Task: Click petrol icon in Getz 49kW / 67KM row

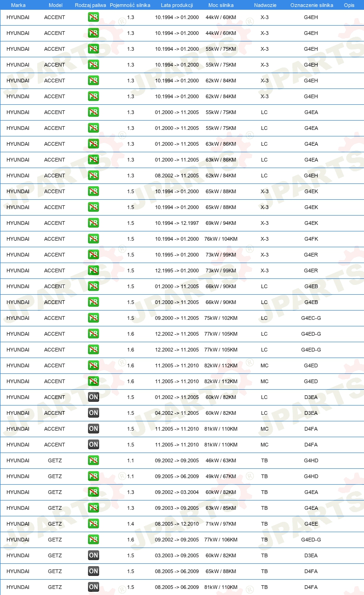Action: [94, 476]
